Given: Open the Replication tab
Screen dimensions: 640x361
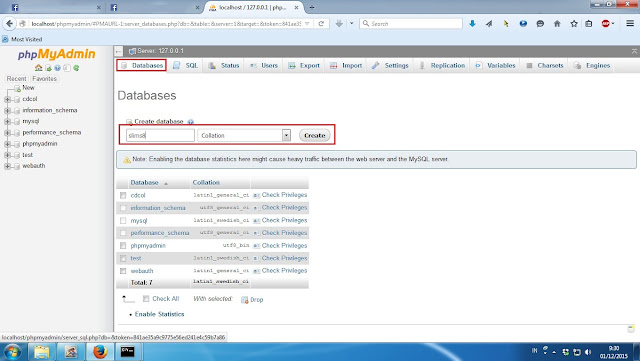Looking at the screenshot, I should tap(442, 65).
